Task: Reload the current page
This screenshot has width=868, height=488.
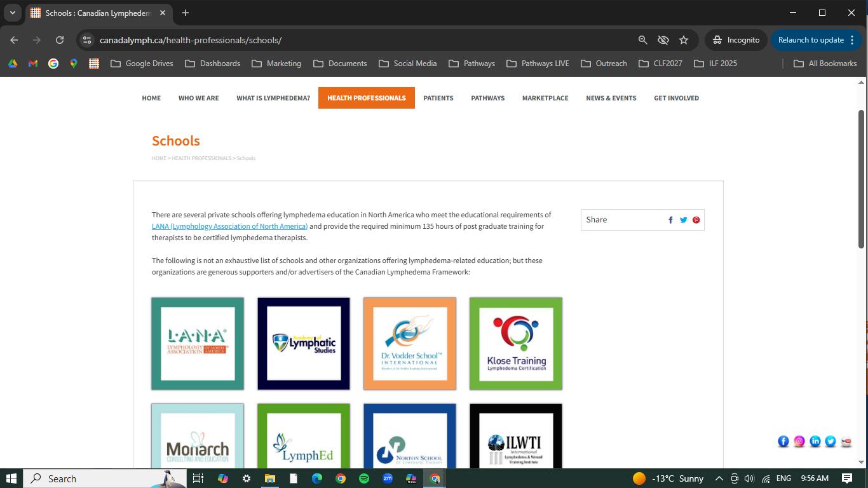Action: click(x=60, y=40)
